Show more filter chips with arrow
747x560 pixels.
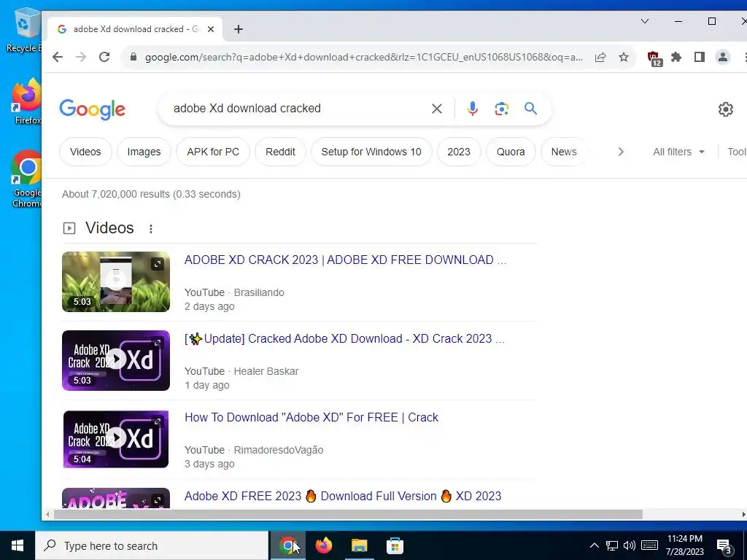620,152
